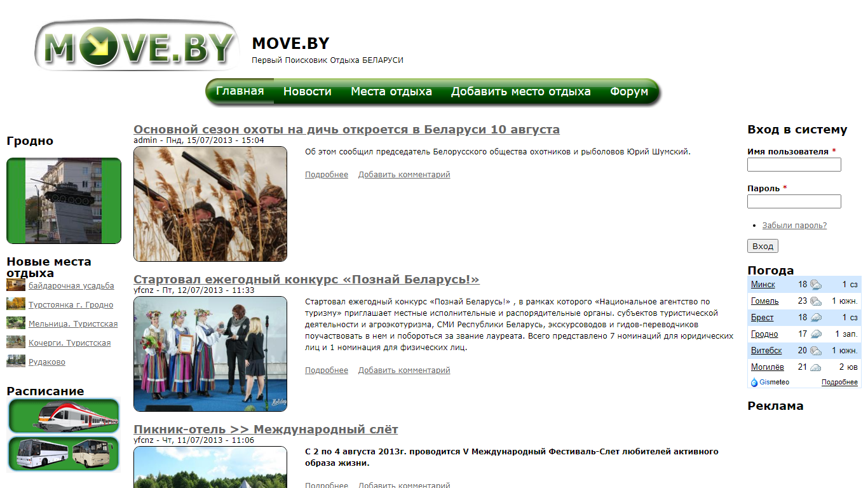Open article about hunting season 10 августа
Screen dimensions: 868x488
tap(346, 130)
